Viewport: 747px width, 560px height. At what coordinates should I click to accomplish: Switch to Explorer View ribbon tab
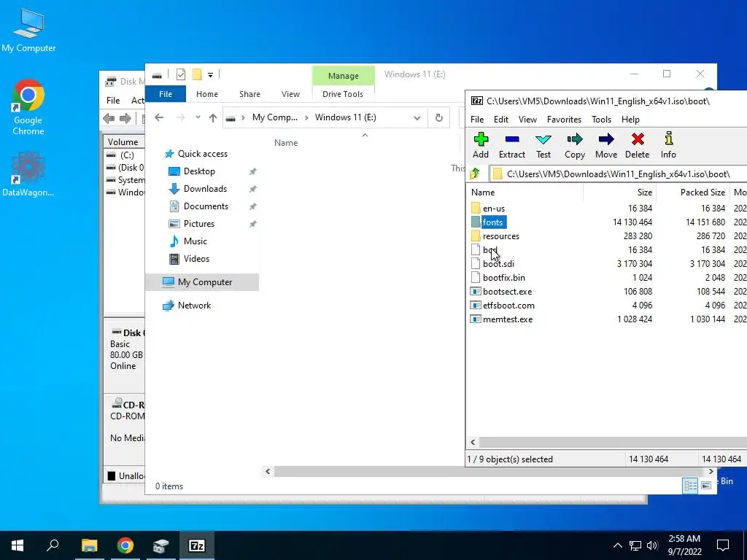[x=290, y=94]
